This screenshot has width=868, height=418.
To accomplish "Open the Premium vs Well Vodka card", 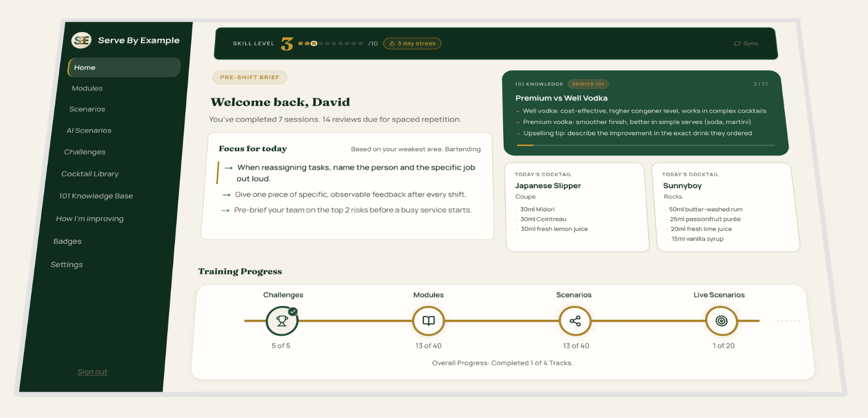I will click(x=645, y=113).
